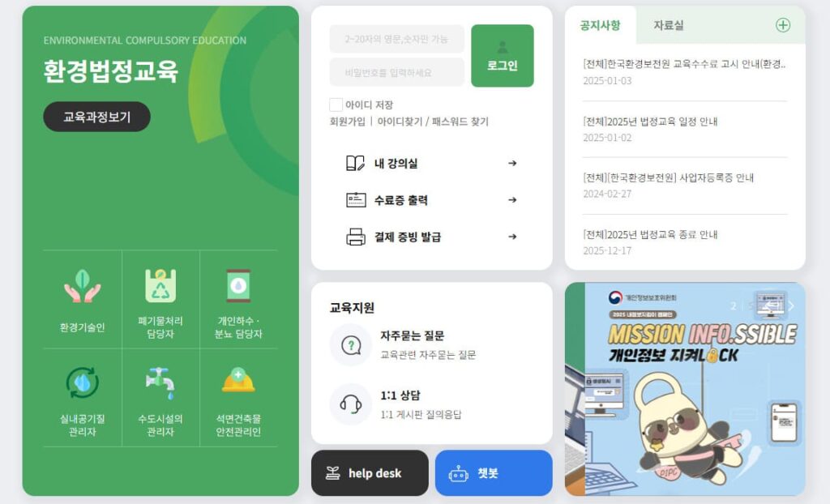Open the 챗봇 blue button
830x504 pixels.
pyautogui.click(x=494, y=472)
